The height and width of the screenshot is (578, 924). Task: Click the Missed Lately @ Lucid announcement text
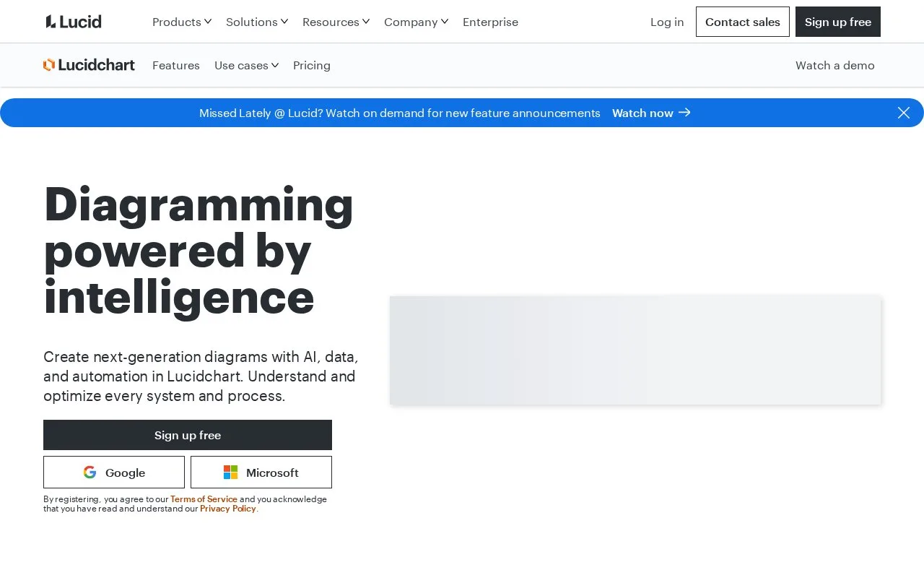400,113
